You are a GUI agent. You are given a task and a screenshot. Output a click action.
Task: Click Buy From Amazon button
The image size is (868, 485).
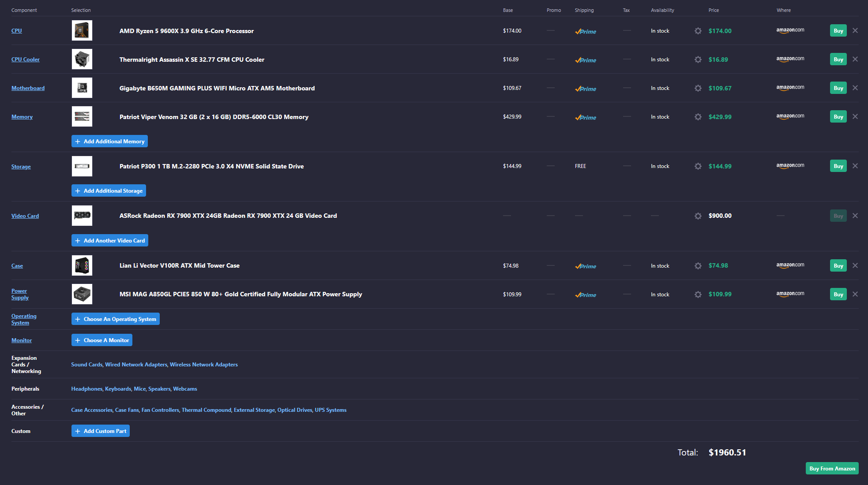[x=832, y=469]
